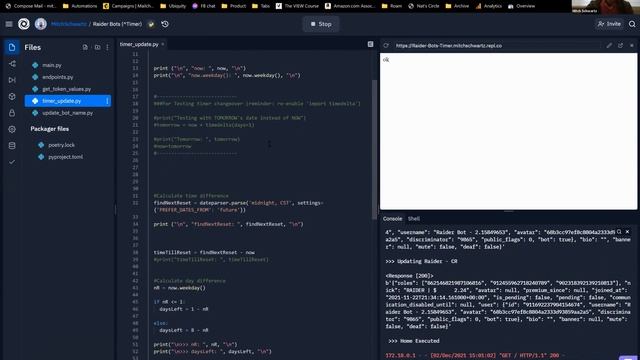Refresh the webview preview
Viewport: 640px width, 360px height.
coord(386,46)
